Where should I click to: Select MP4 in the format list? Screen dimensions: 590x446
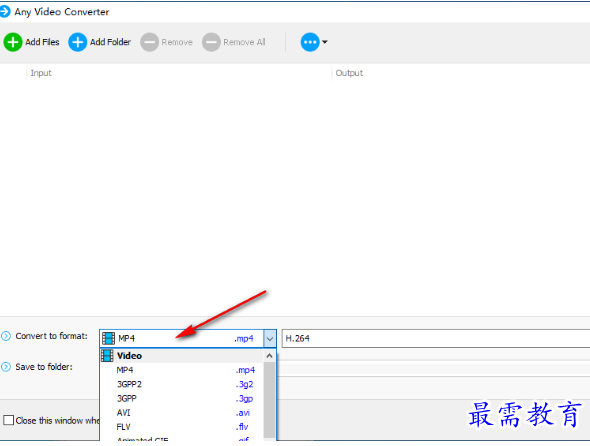[x=182, y=370]
